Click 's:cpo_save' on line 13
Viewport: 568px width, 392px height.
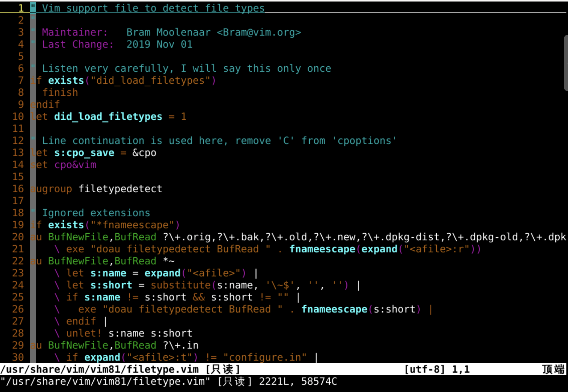[x=84, y=153]
